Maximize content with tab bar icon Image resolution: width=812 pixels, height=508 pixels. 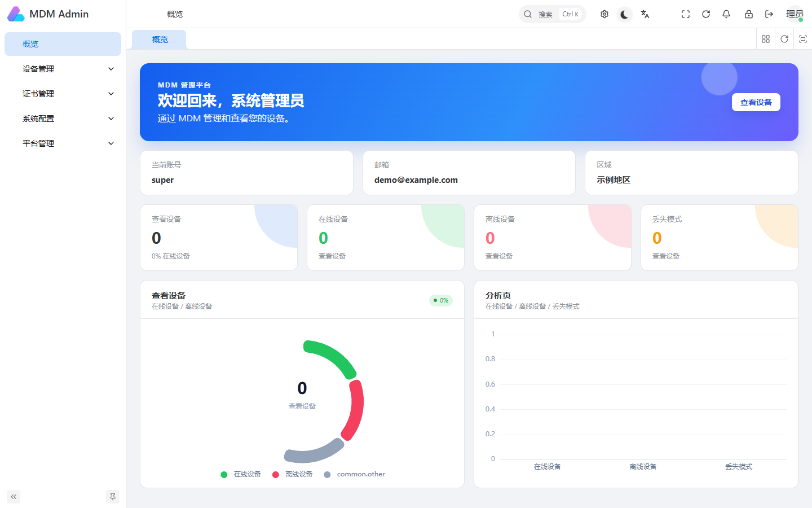[x=803, y=39]
